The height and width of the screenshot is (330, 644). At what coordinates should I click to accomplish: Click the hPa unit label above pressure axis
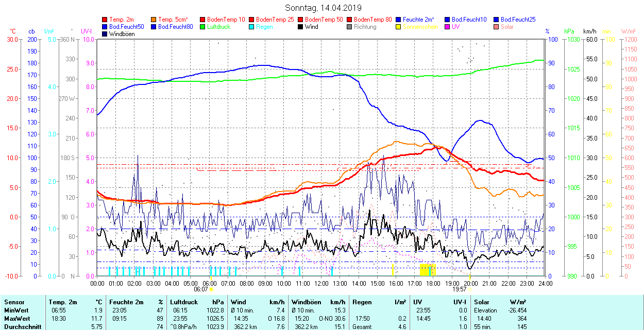(x=569, y=32)
